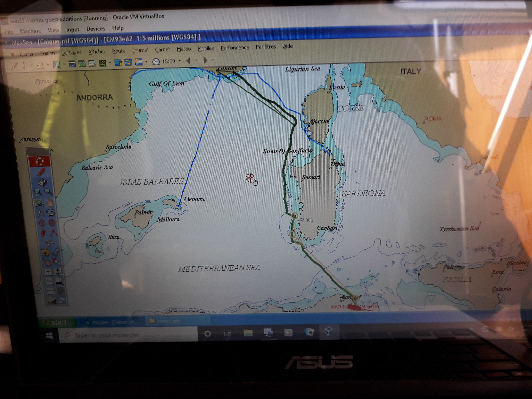Pick the red circle waypoint tool

click(42, 223)
